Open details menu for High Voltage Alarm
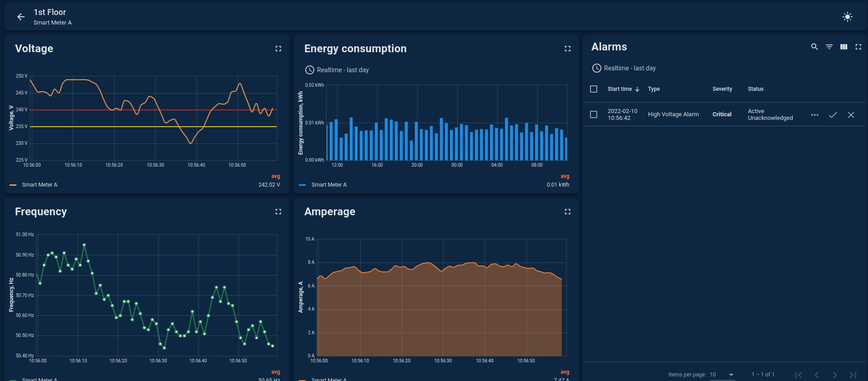 (x=814, y=115)
